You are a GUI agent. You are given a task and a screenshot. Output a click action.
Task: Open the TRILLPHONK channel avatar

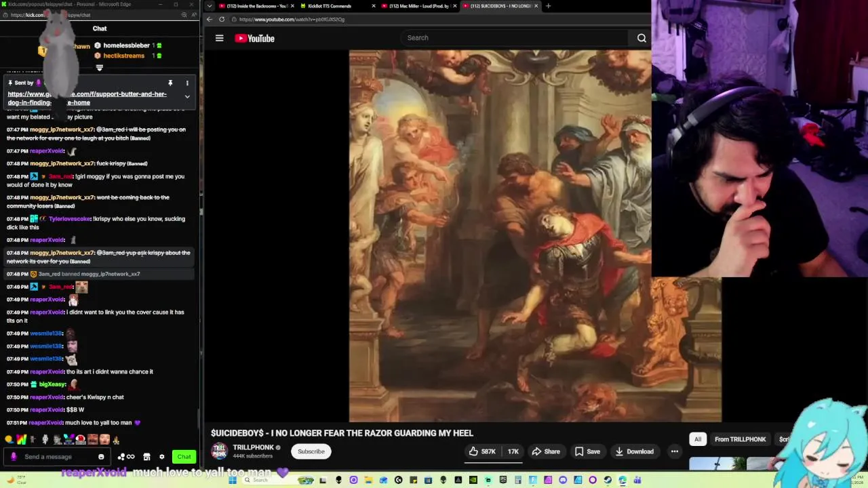tap(219, 451)
